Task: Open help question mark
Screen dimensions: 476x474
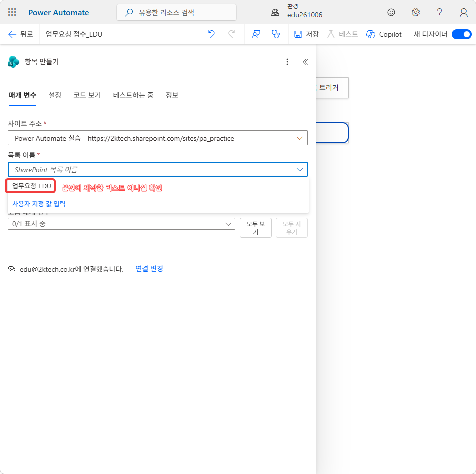Action: point(439,12)
